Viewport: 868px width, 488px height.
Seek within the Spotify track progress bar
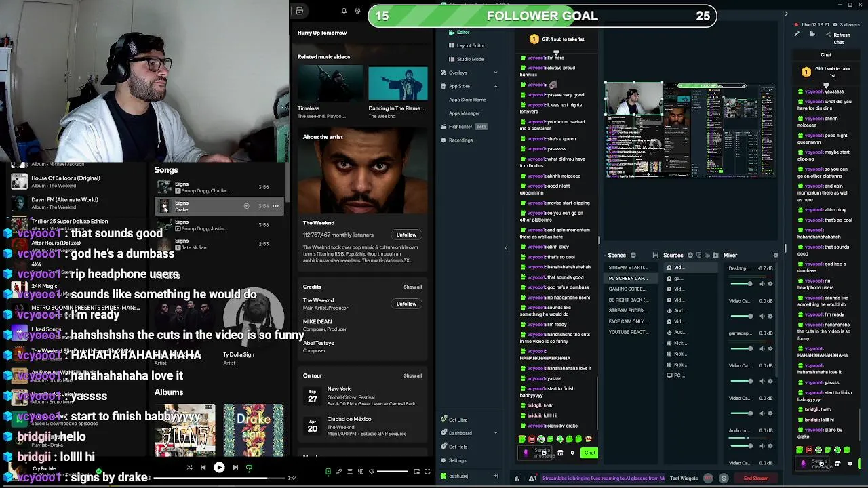218,478
